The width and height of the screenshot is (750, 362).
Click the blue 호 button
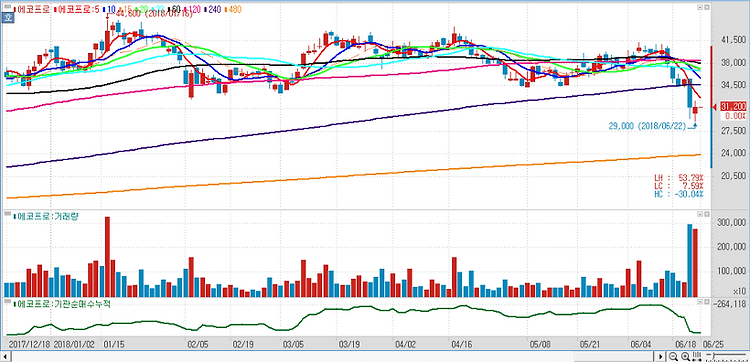point(7,18)
